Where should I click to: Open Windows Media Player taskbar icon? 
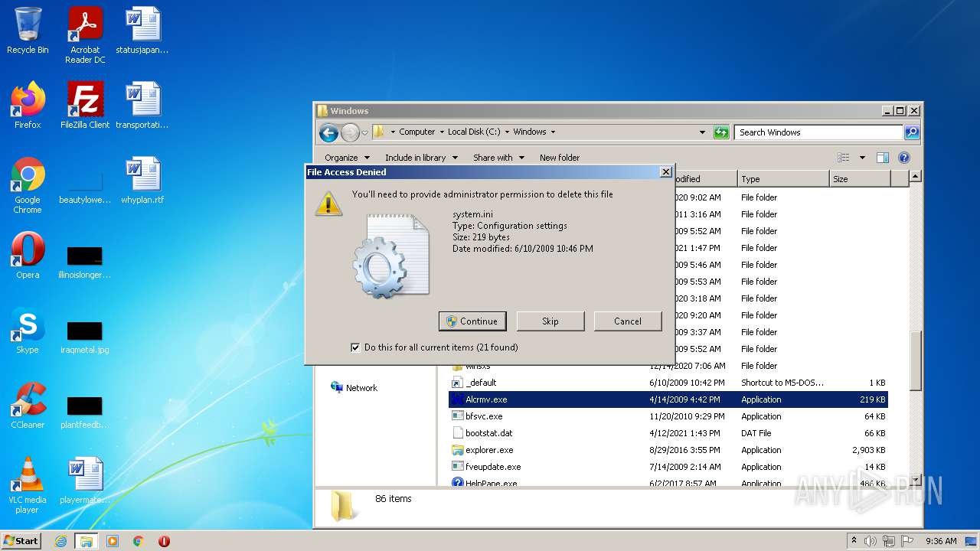[x=113, y=541]
